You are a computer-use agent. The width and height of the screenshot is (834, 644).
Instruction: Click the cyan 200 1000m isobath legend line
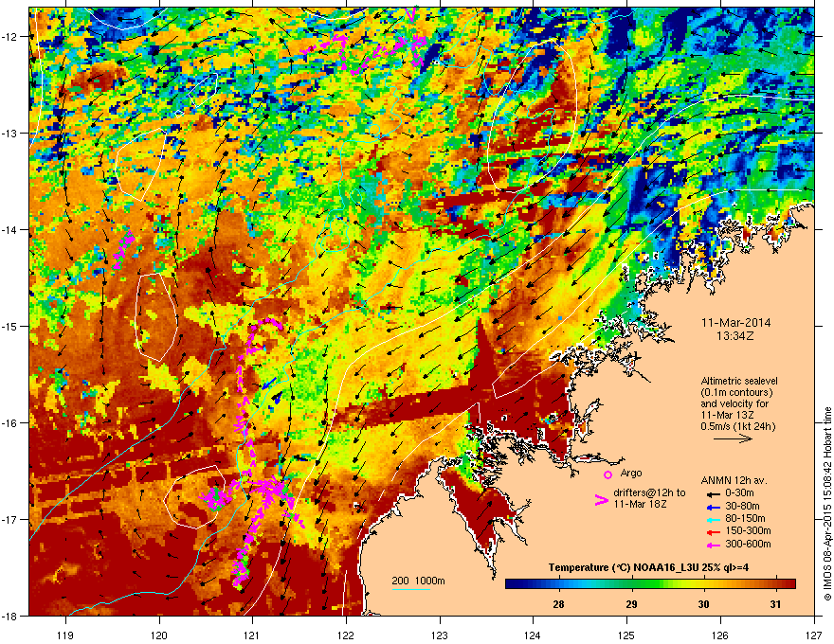[411, 589]
